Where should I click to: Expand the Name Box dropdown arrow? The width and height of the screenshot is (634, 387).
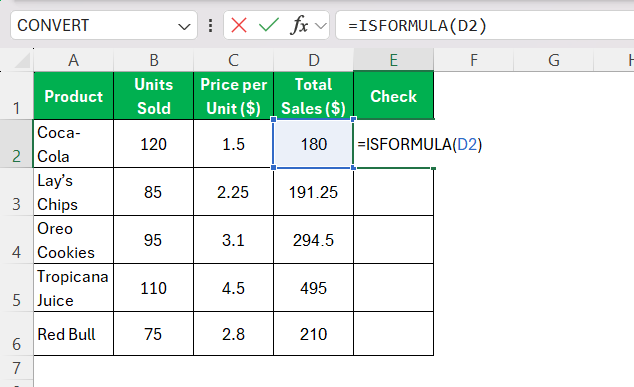click(x=184, y=27)
